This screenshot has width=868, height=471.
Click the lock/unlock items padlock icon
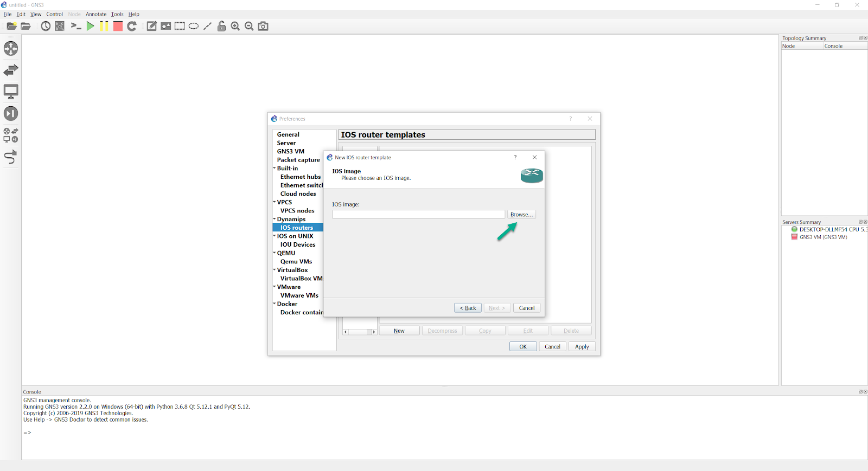click(x=221, y=26)
